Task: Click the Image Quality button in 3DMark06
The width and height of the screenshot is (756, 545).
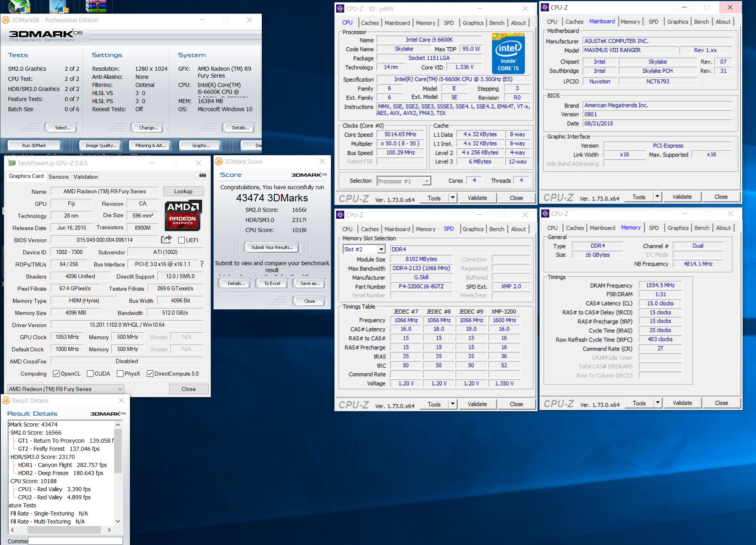Action: [101, 146]
